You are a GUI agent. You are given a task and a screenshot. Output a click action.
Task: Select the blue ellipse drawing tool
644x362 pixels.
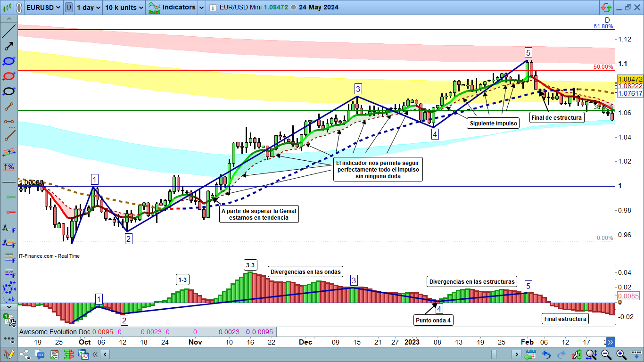8,61
